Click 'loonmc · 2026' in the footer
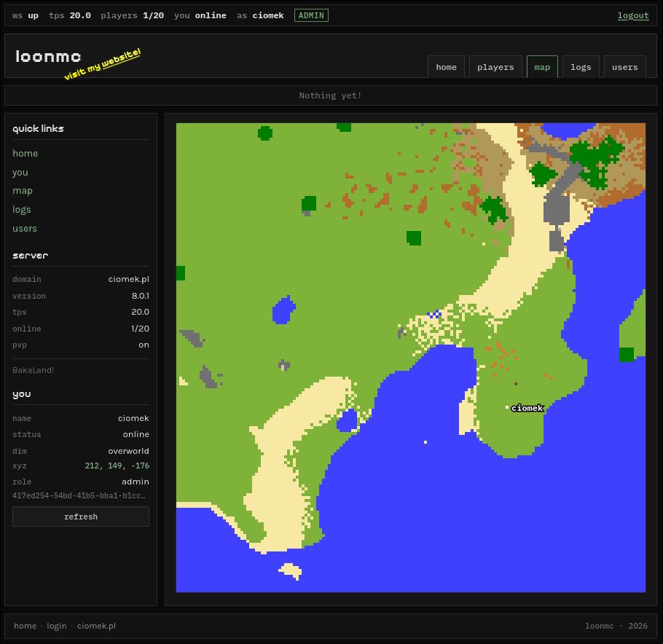This screenshot has height=644, width=663. pyautogui.click(x=616, y=626)
